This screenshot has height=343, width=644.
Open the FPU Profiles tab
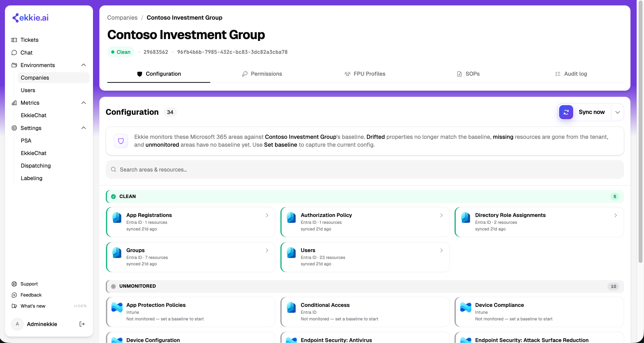tap(365, 74)
